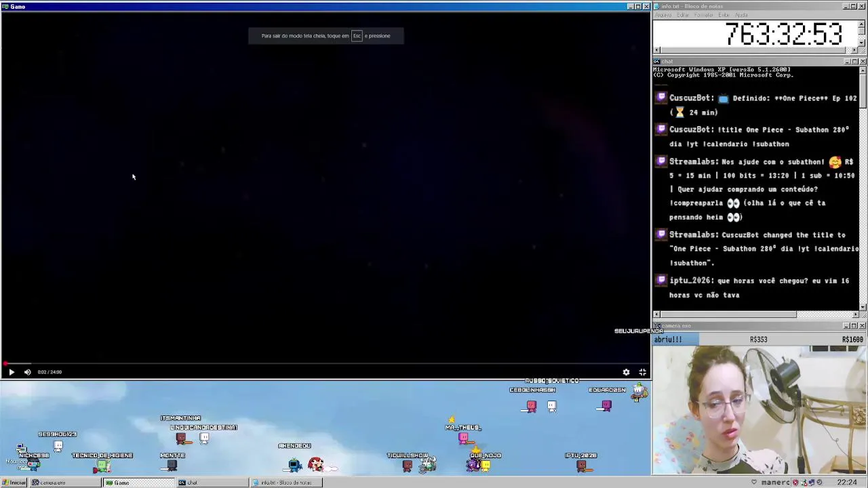This screenshot has height=488, width=868.
Task: Click the console icon in chat title bar
Action: 657,62
